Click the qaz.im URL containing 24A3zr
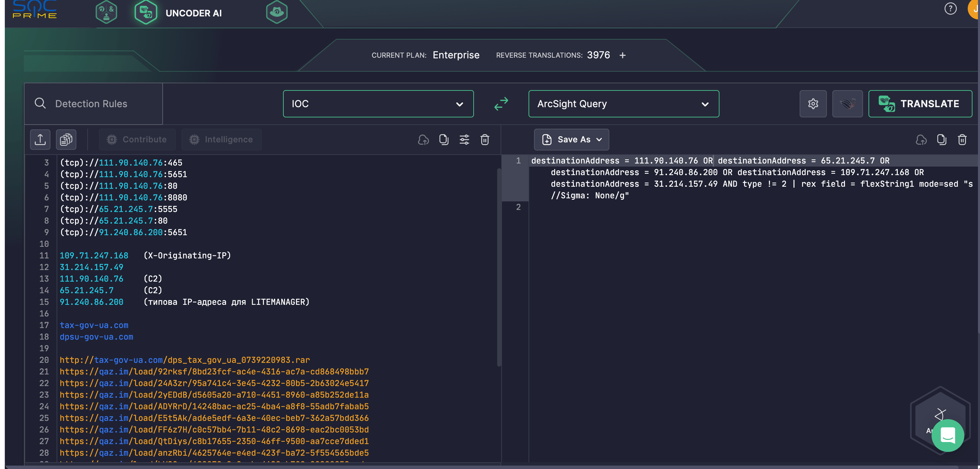This screenshot has width=980, height=469. coord(214,383)
